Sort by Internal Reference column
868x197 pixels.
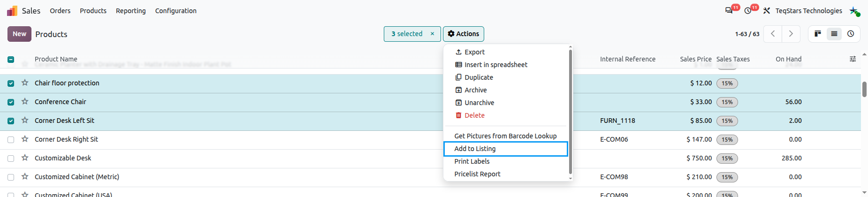(627, 59)
